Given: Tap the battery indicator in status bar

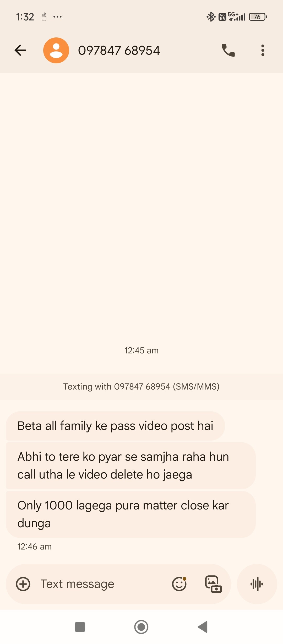Looking at the screenshot, I should (258, 17).
